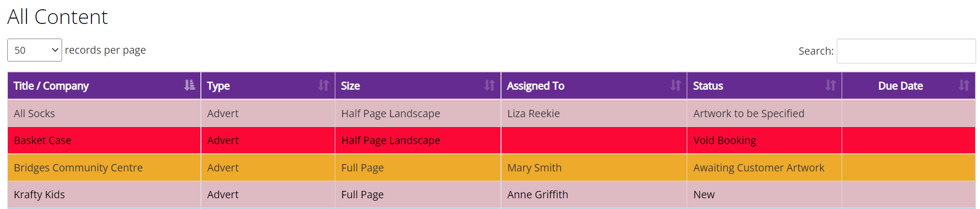Sort table using Assigned To arrows icon
Image resolution: width=980 pixels, height=209 pixels.
point(675,85)
